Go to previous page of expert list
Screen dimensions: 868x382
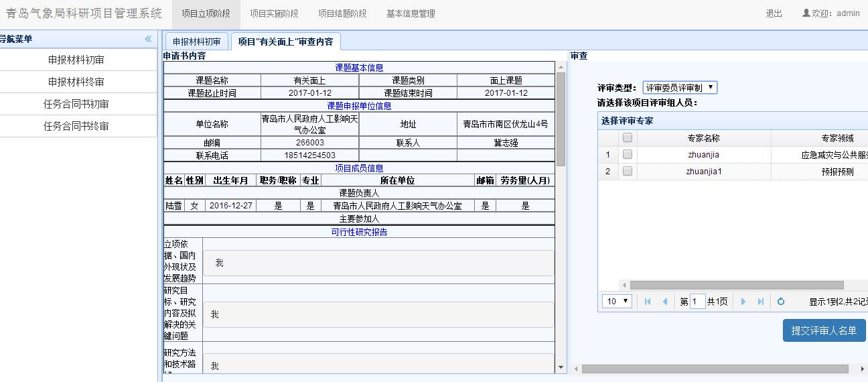point(665,302)
